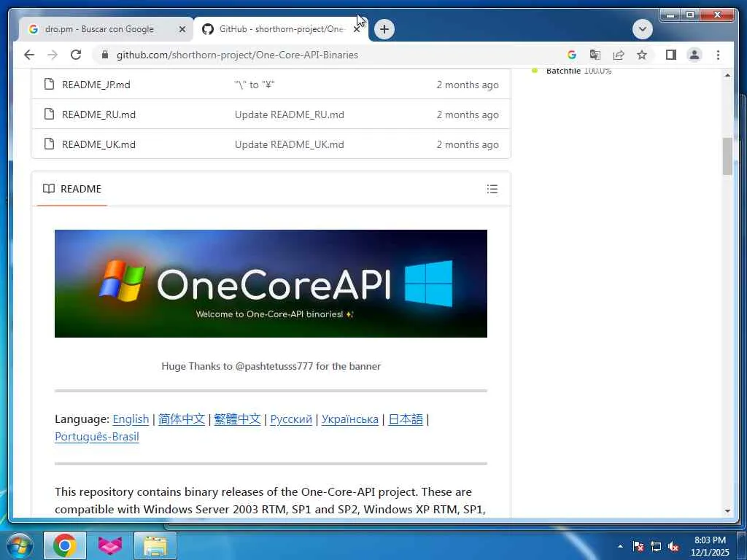The image size is (747, 560).
Task: Go back with the browser back arrow
Action: coord(29,55)
